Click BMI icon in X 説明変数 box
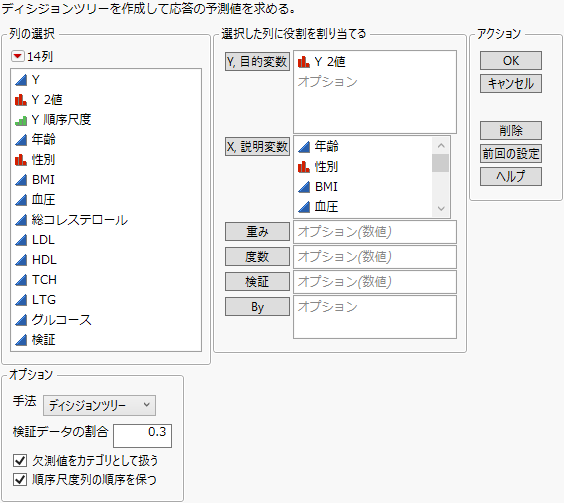The width and height of the screenshot is (564, 503). (x=304, y=187)
